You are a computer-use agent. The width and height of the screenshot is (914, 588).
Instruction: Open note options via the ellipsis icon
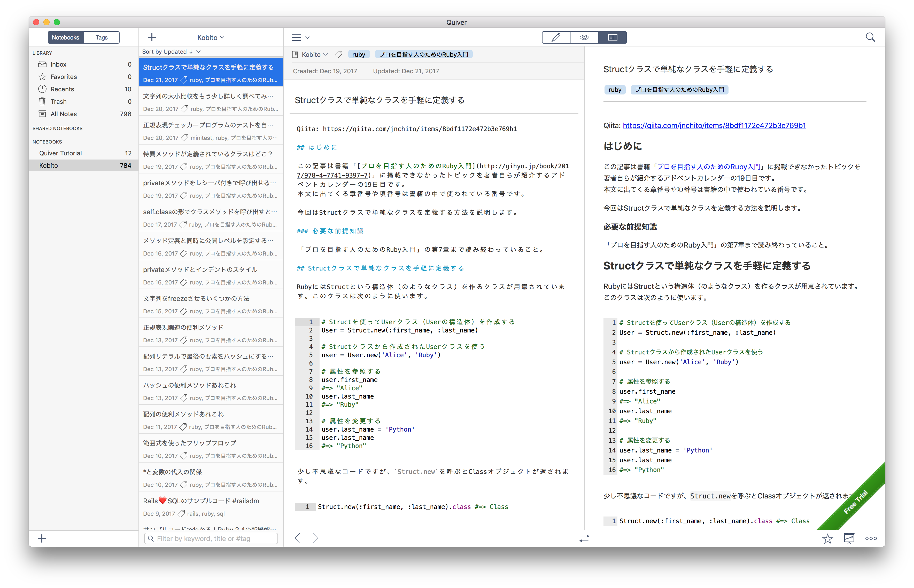coord(871,538)
